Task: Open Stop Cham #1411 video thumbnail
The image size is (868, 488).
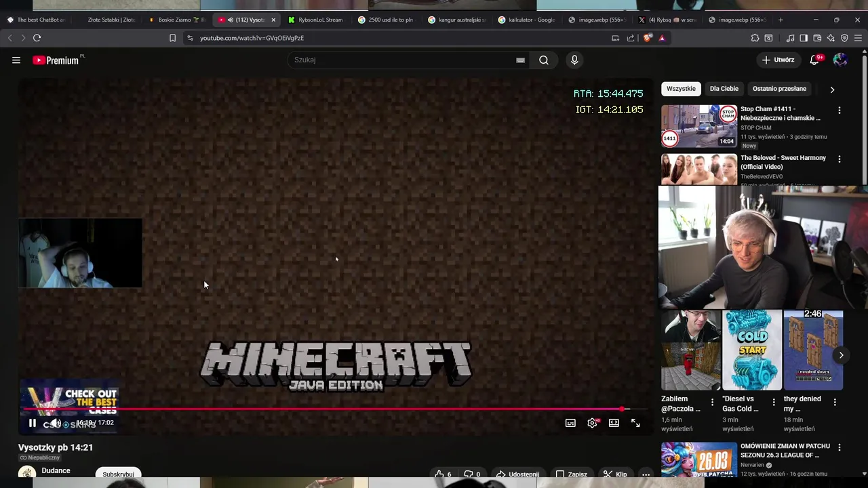Action: click(699, 126)
